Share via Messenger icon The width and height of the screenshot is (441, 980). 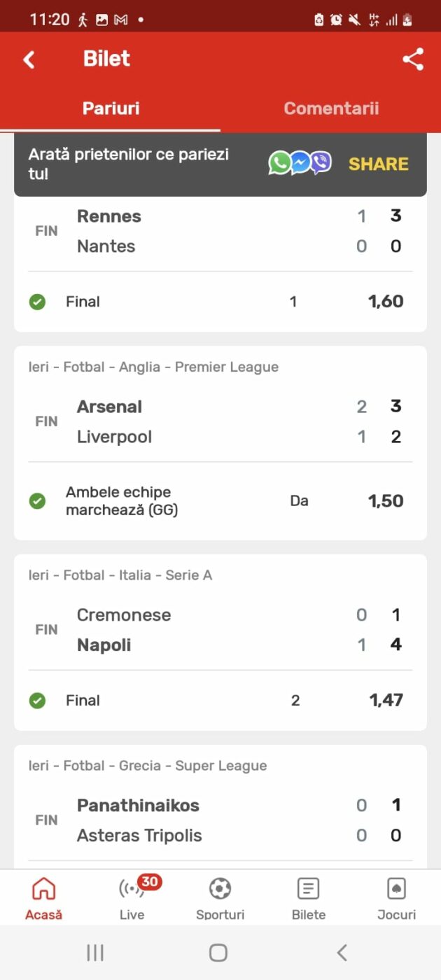[x=300, y=164]
